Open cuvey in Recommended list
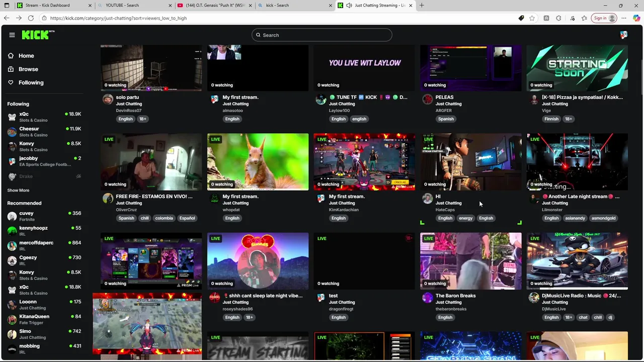Viewport: 644px width, 362px height. (44, 216)
